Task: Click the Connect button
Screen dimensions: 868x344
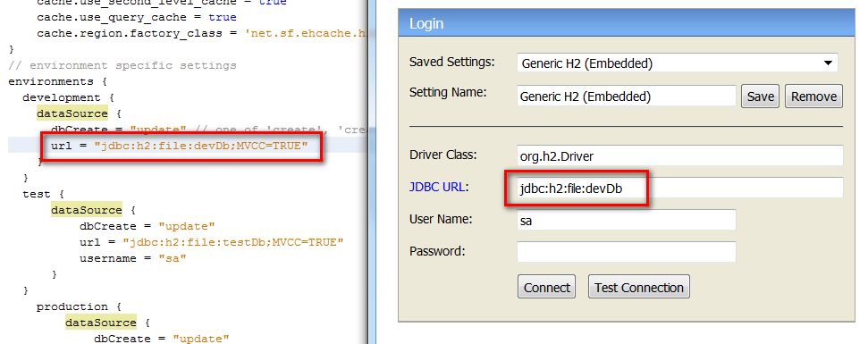Action: (x=546, y=287)
